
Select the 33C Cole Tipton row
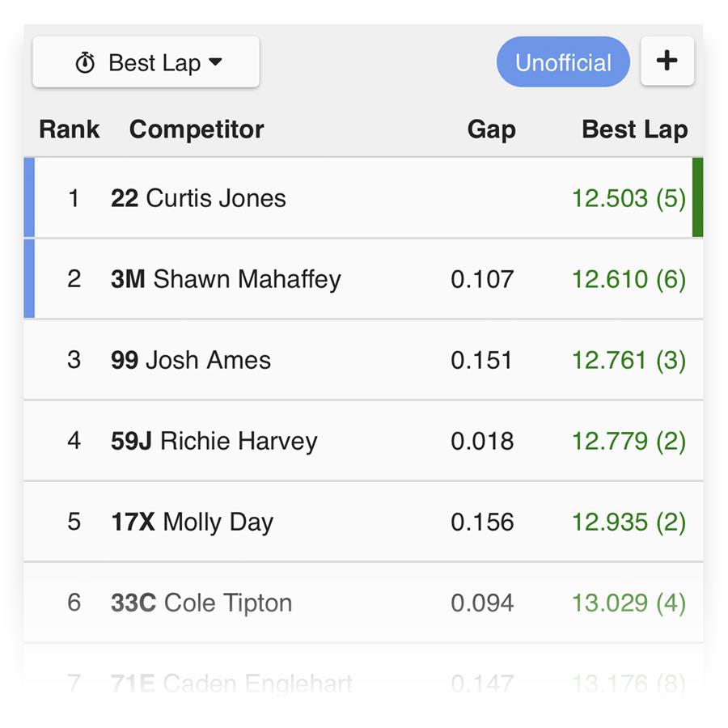pyautogui.click(x=363, y=602)
